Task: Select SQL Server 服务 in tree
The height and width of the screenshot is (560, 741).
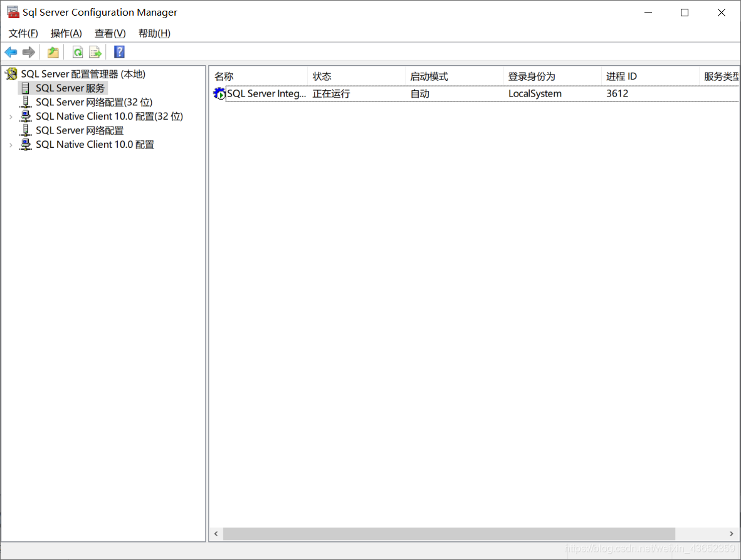Action: pos(70,88)
